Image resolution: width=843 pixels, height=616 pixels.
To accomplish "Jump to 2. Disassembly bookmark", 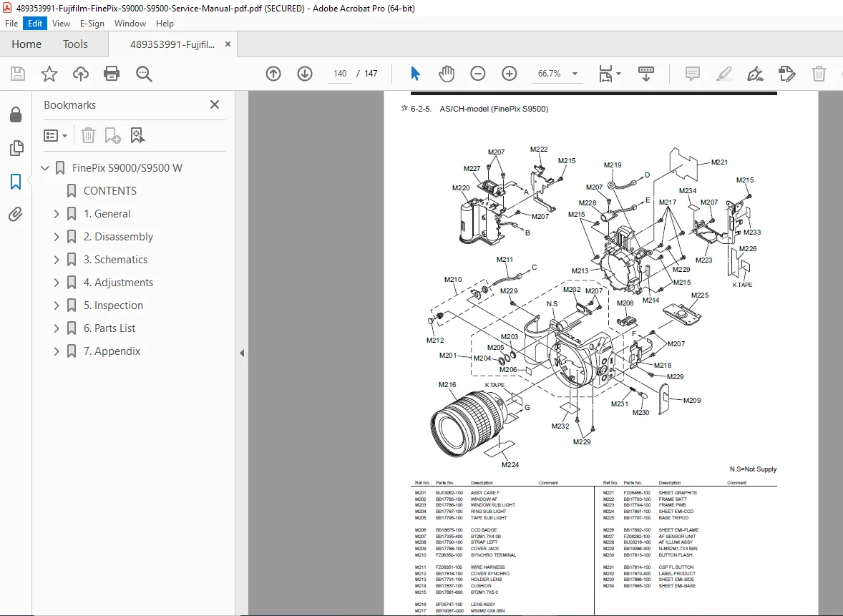I will click(118, 237).
